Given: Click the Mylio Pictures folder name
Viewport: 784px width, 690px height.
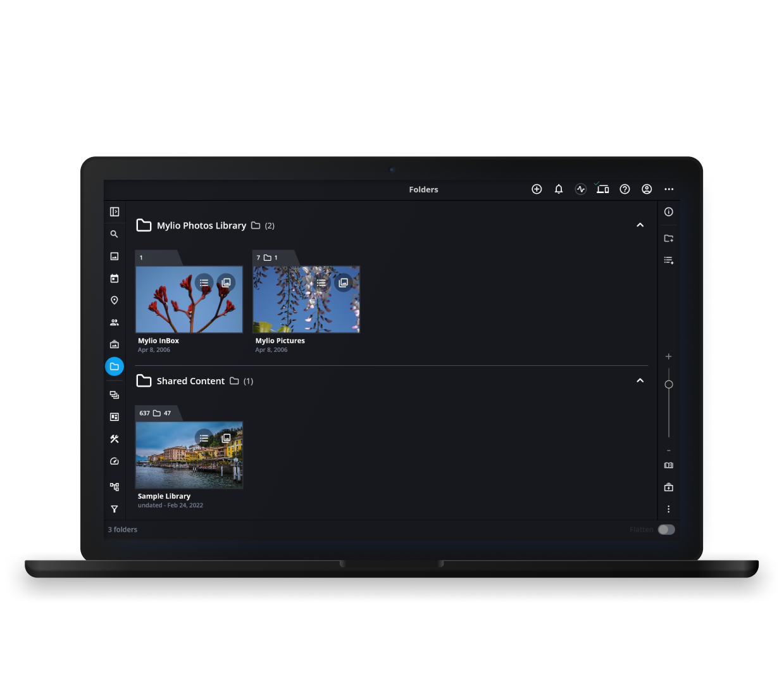Looking at the screenshot, I should pyautogui.click(x=280, y=341).
